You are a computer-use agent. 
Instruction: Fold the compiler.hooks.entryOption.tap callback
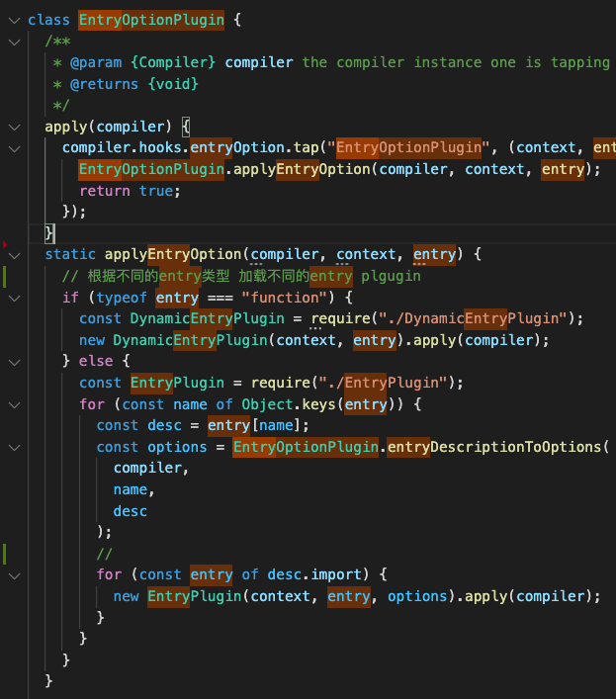coord(14,149)
